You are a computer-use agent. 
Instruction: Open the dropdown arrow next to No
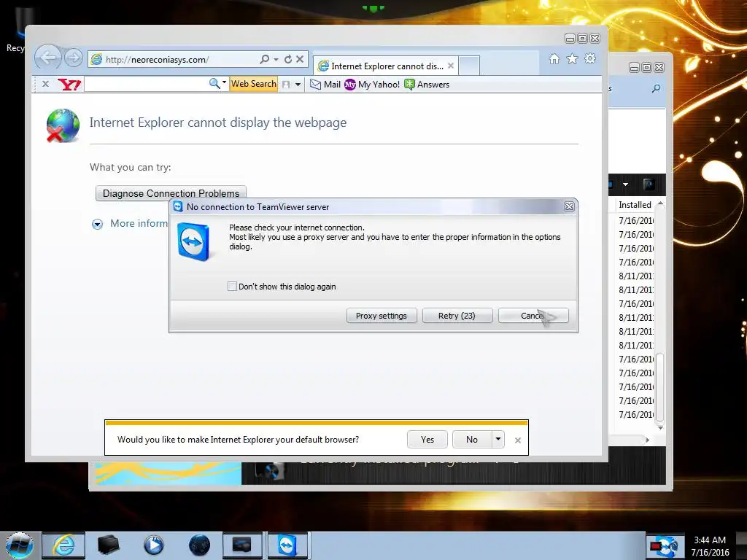pos(498,439)
